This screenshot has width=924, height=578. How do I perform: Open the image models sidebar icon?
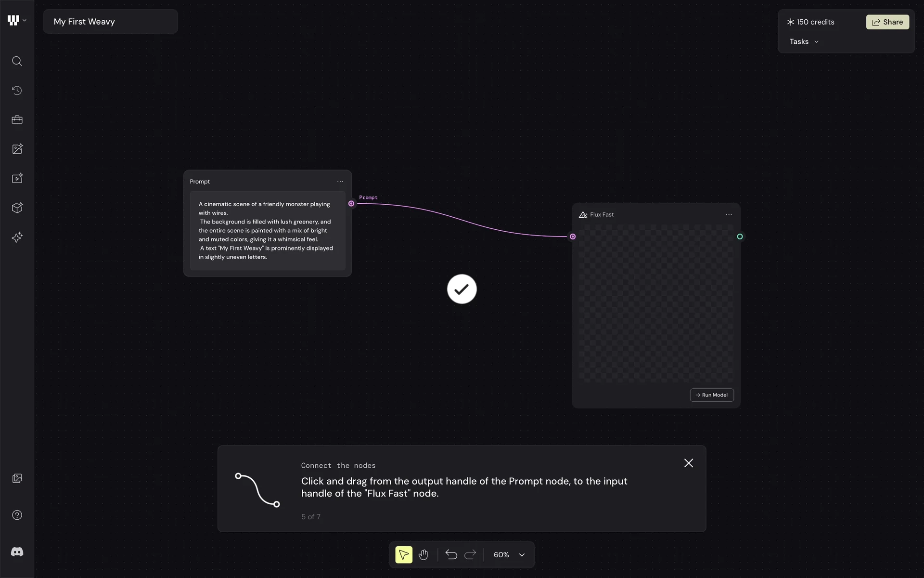tap(17, 149)
